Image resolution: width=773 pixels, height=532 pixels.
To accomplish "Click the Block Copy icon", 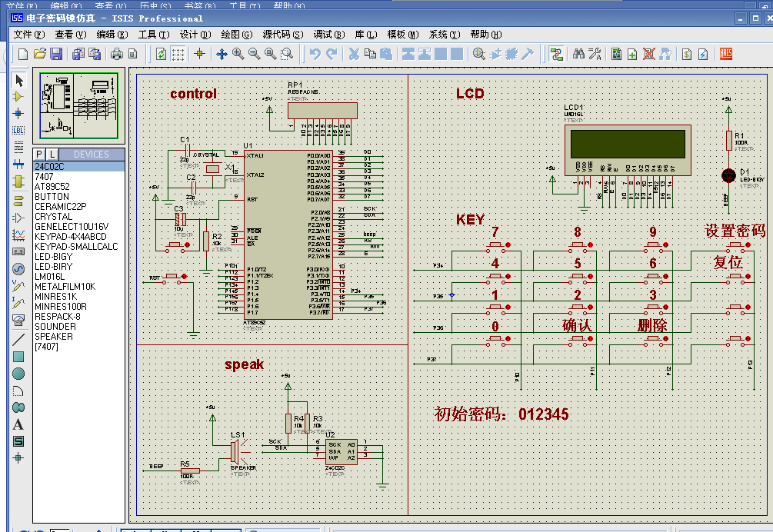I will click(x=408, y=54).
